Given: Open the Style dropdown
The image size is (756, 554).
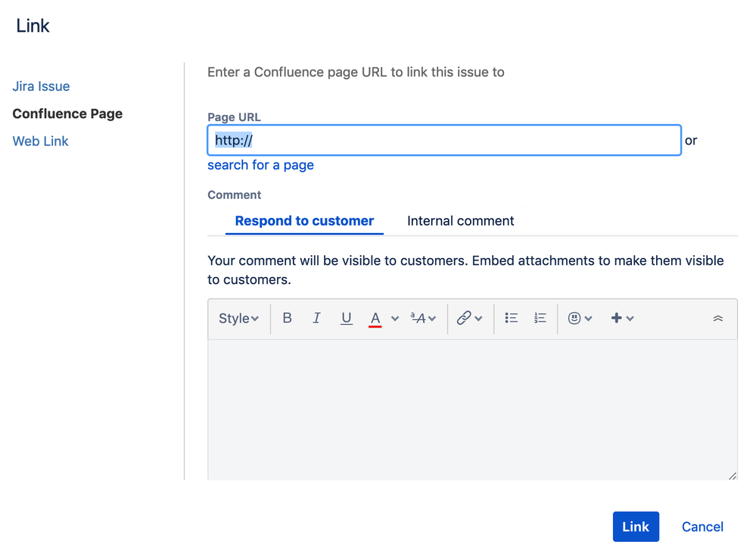Looking at the screenshot, I should point(238,319).
